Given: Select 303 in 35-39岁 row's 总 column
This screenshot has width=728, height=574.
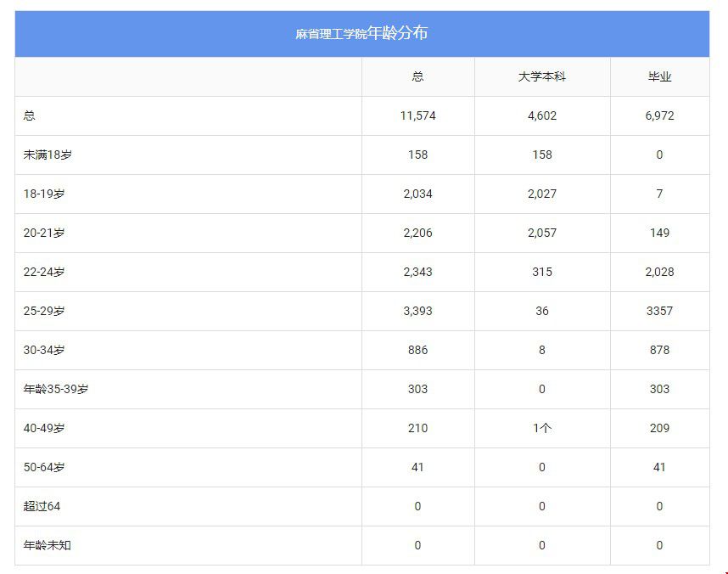Looking at the screenshot, I should point(417,389).
